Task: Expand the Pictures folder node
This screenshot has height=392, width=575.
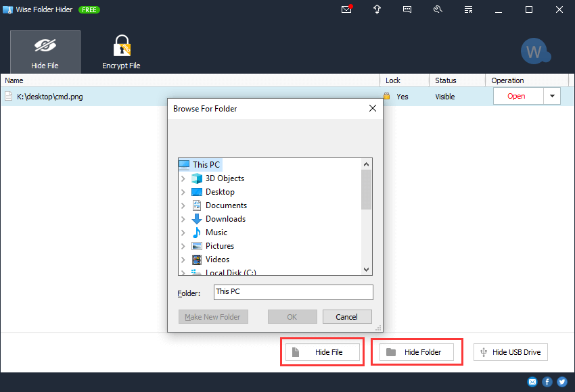Action: coord(183,246)
